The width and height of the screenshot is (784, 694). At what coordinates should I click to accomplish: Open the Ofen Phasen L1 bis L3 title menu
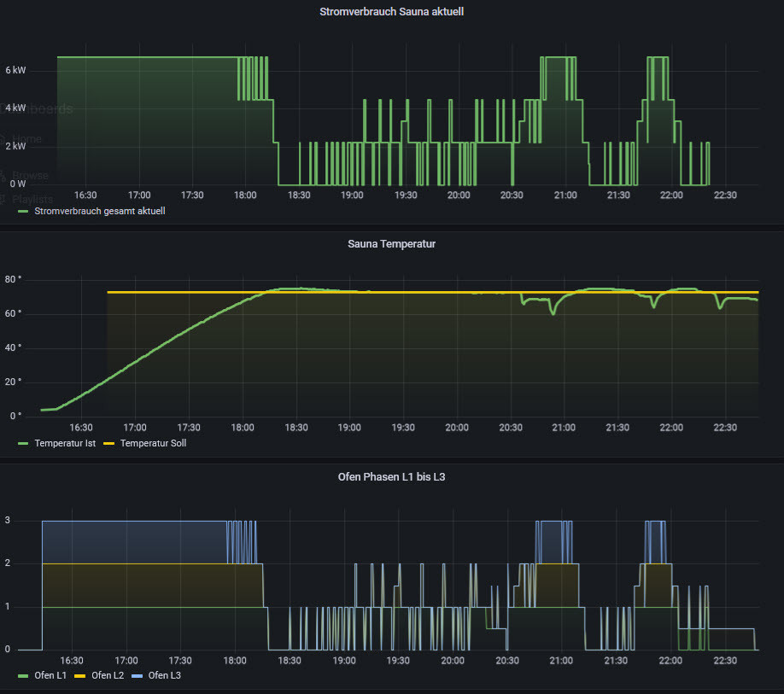tap(391, 476)
